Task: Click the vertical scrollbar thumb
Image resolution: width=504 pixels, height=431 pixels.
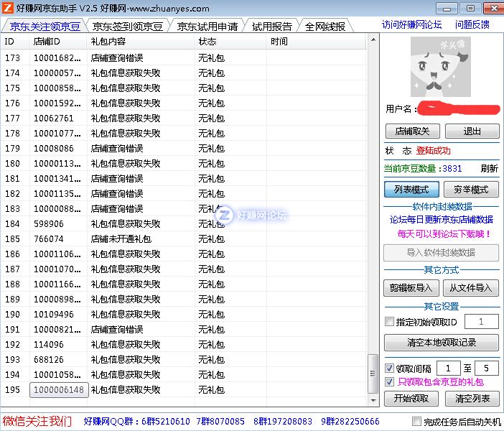Action: pos(373,374)
